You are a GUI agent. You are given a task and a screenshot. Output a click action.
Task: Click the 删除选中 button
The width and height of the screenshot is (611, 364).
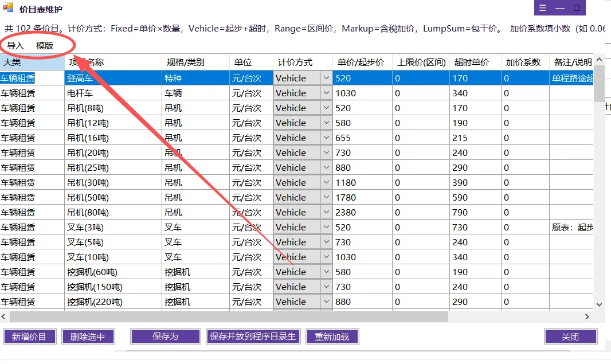point(88,336)
